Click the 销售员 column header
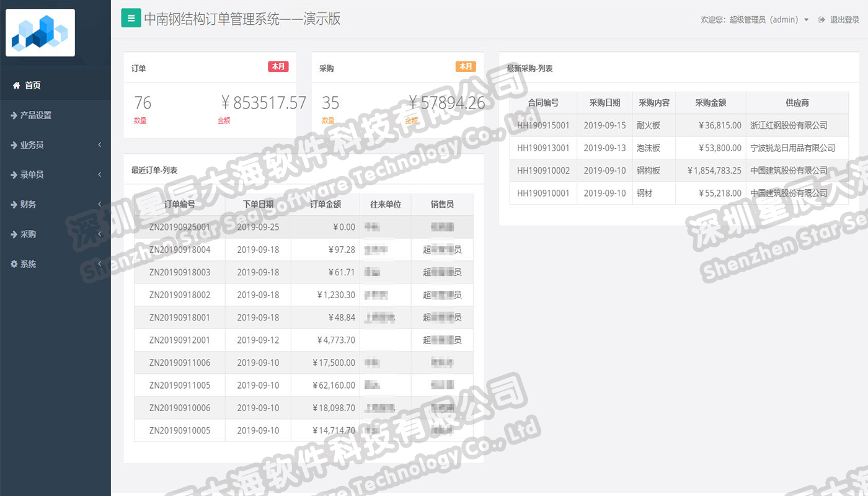Image resolution: width=868 pixels, height=496 pixels. [x=442, y=205]
